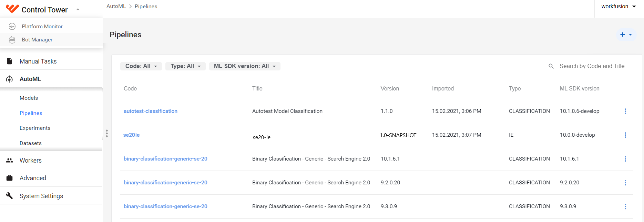Viewport: 644px width, 222px height.
Task: Click the AutoML brain icon
Action: point(10,79)
